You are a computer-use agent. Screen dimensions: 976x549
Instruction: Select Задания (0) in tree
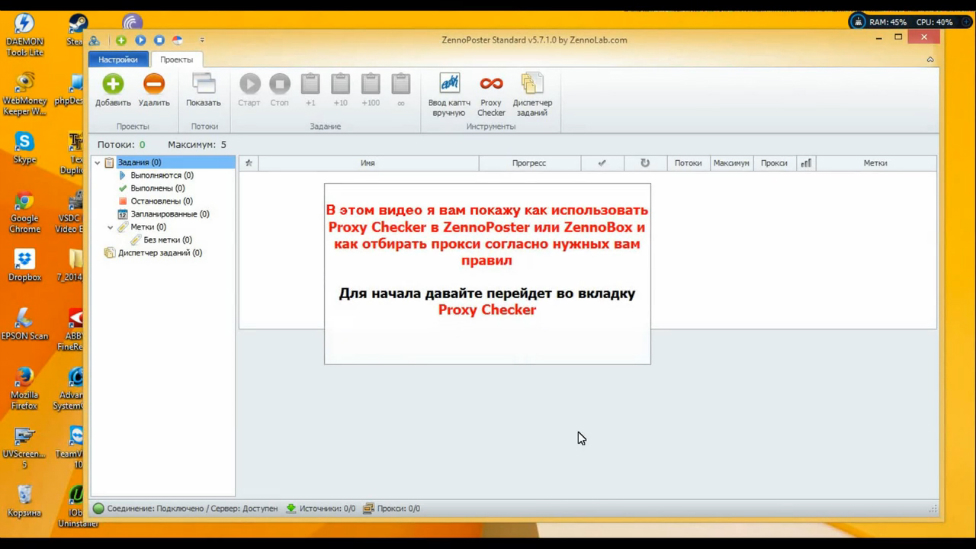[139, 162]
